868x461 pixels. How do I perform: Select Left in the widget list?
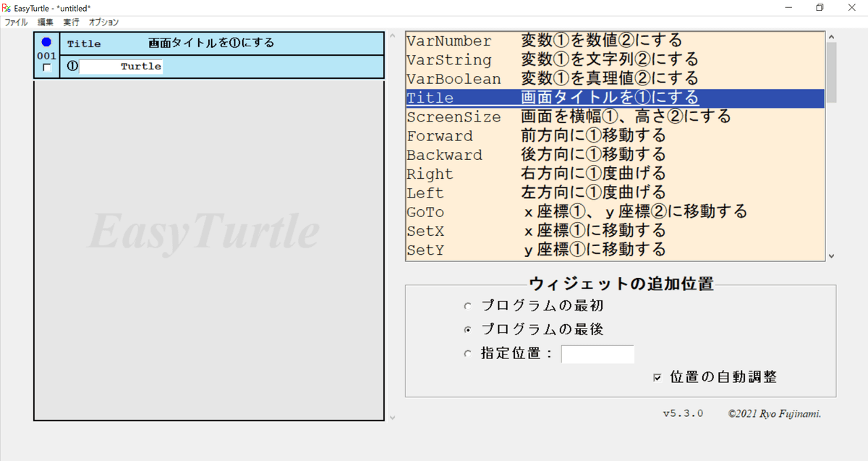[x=615, y=193]
